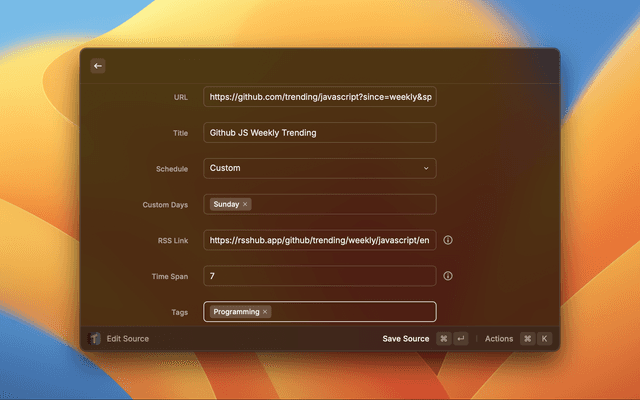Show info icon next to Time Span
This screenshot has width=640, height=400.
[x=448, y=276]
